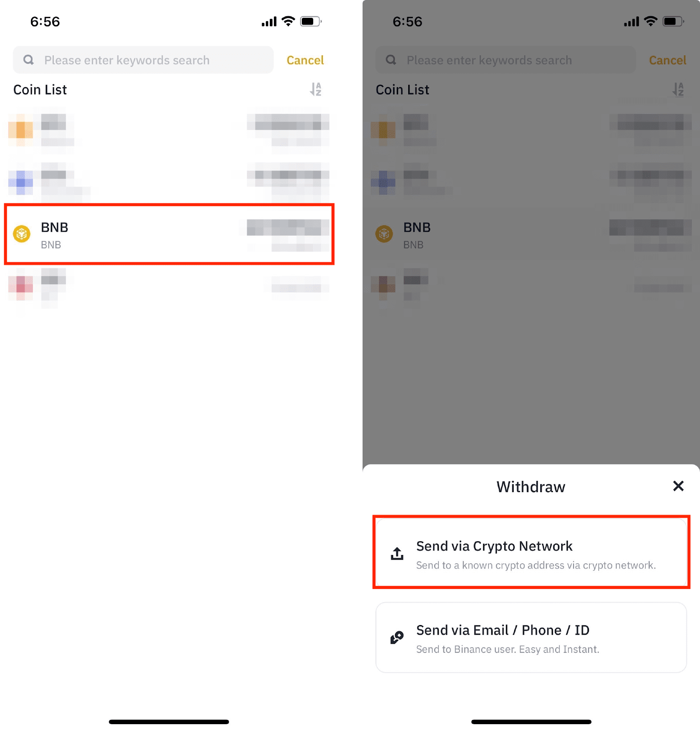This screenshot has height=731, width=700.
Task: Focus the left keyword search field
Action: 143,60
